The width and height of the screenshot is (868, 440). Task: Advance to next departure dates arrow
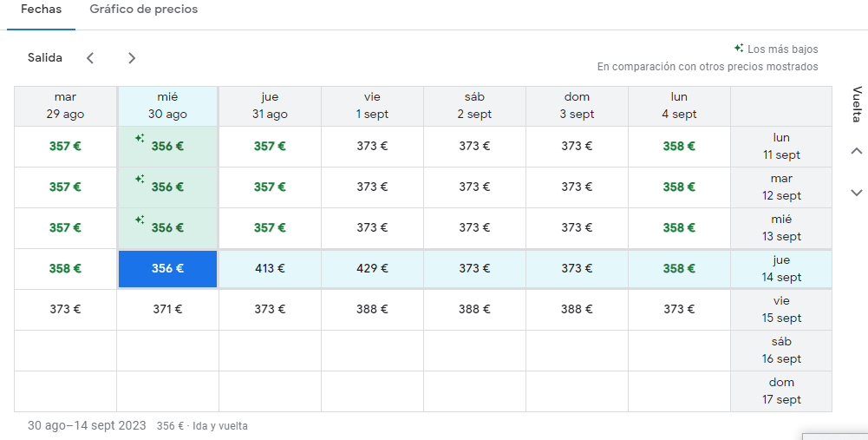[x=132, y=58]
